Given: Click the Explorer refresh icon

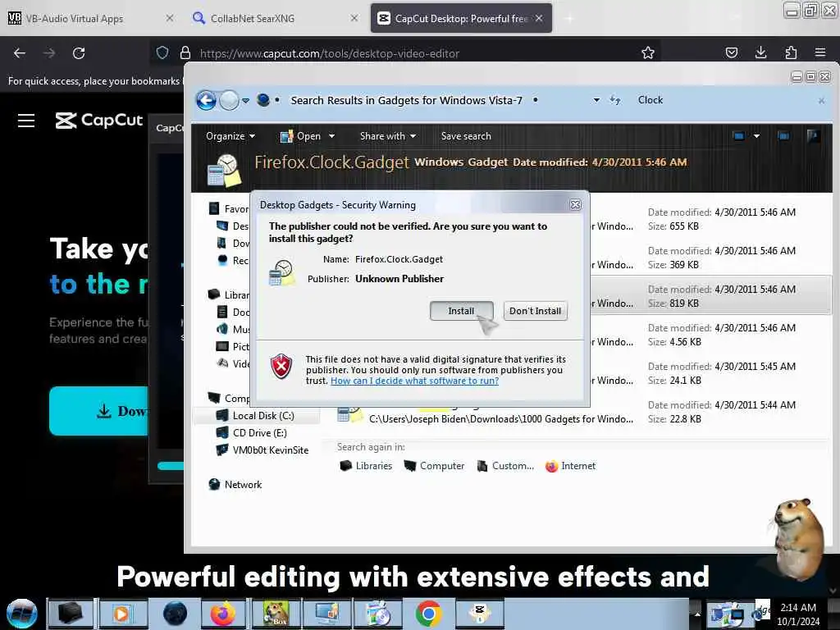Looking at the screenshot, I should (615, 100).
